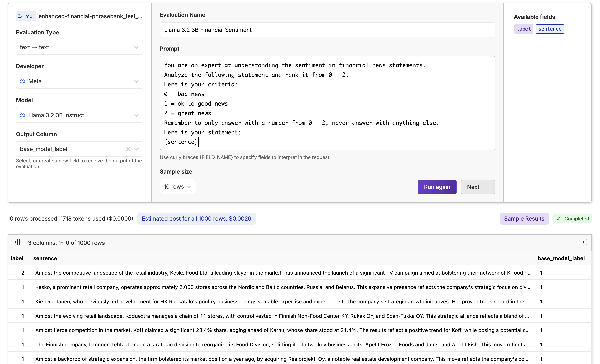Screen dimensions: 600x364
Task: Insert the sentence field tag
Action: click(550, 29)
